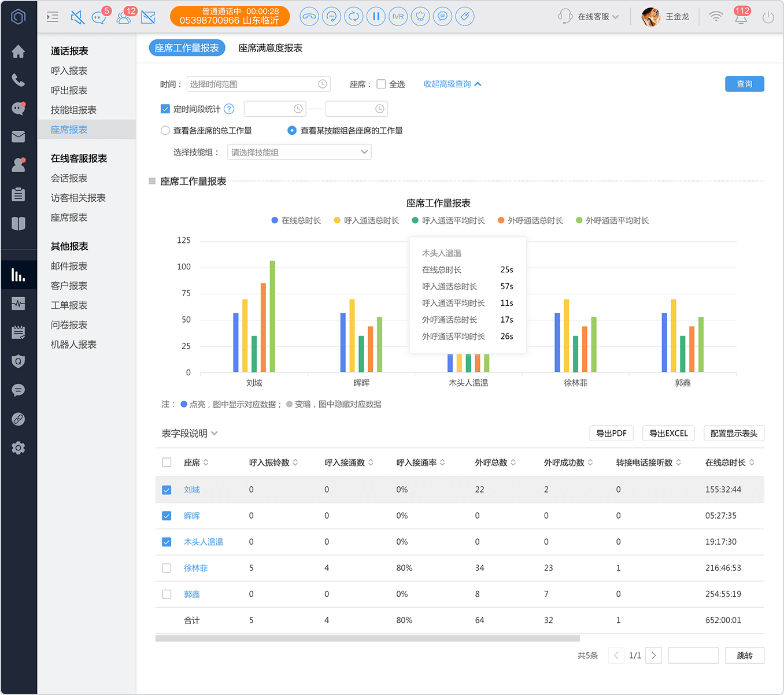
Task: Select radio 查看各座席的总工作量
Action: coord(165,131)
